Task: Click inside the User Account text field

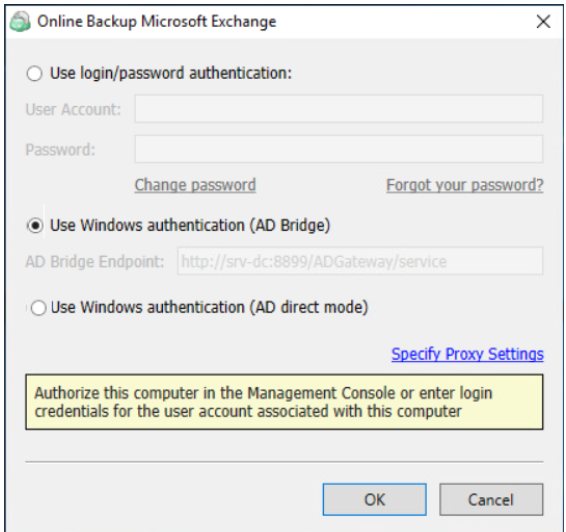Action: pos(339,109)
